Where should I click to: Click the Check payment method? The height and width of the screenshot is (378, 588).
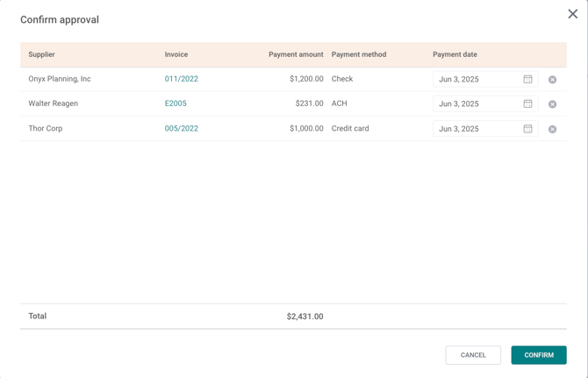pyautogui.click(x=342, y=79)
